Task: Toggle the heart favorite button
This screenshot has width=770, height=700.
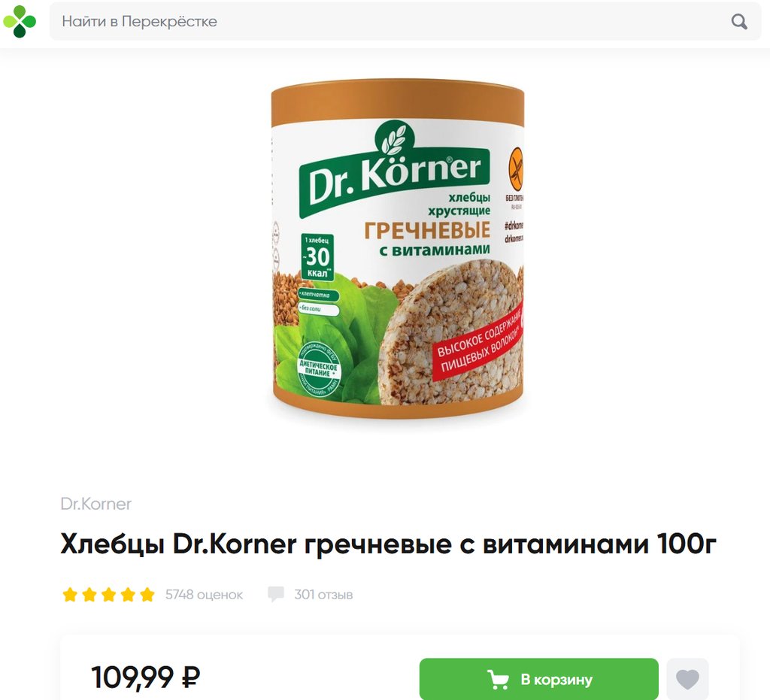Action: 687,679
